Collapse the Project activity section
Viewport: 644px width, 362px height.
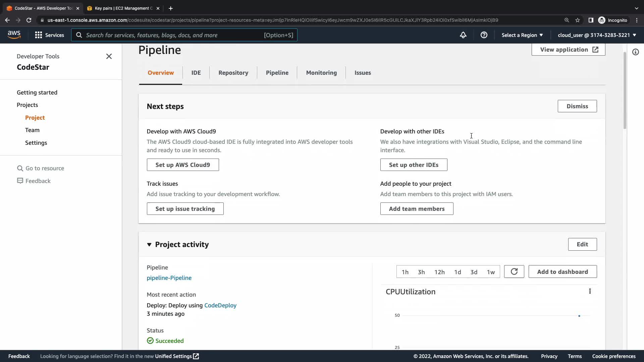coord(149,245)
